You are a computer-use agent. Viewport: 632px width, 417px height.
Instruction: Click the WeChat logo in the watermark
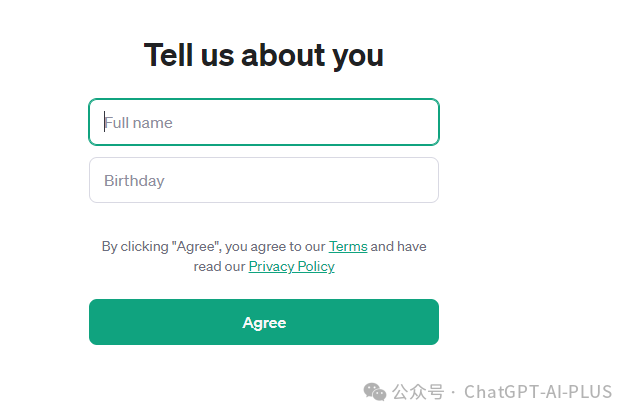(374, 390)
